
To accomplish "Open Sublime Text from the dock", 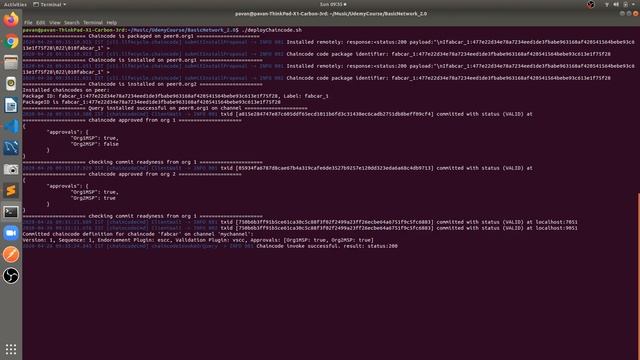I will [x=11, y=191].
